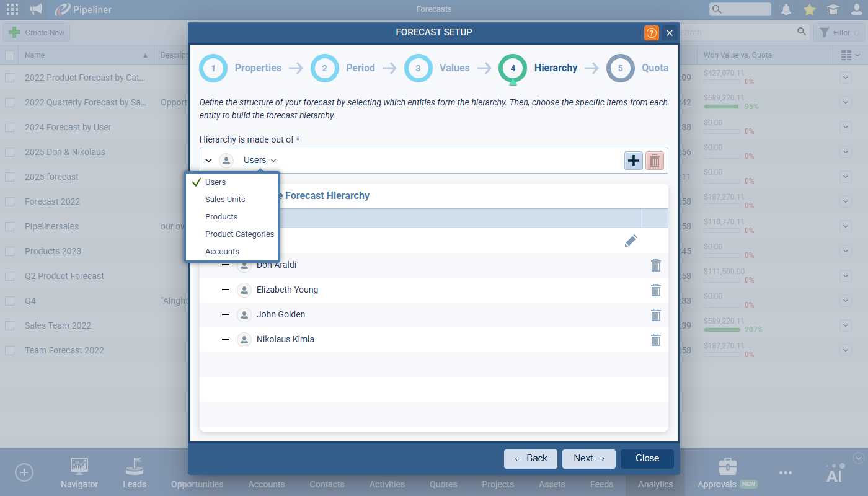Expand row actions for Sales Team 2022

846,325
